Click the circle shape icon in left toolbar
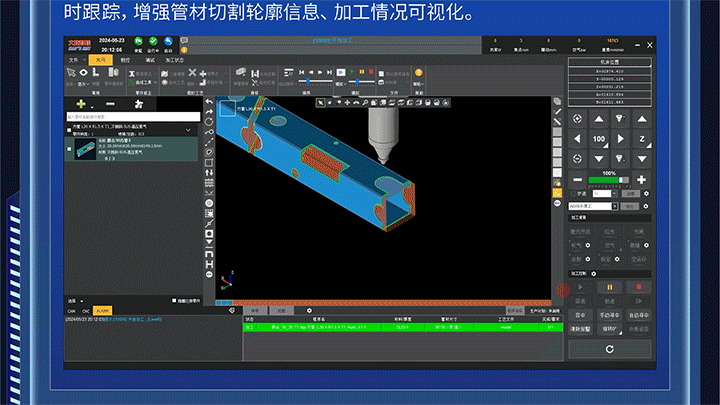This screenshot has width=720, height=405. coord(209,203)
